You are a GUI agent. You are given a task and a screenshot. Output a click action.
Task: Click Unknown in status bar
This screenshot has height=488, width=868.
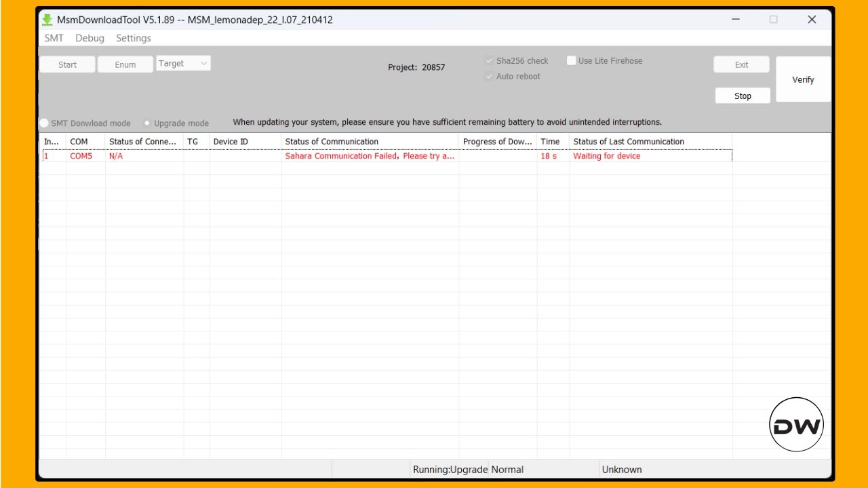coord(622,469)
